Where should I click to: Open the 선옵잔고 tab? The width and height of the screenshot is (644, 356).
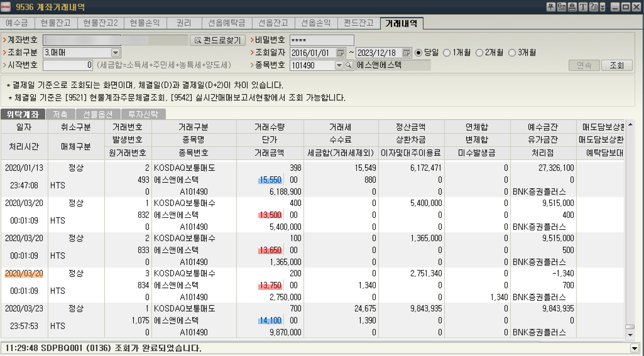tap(273, 23)
